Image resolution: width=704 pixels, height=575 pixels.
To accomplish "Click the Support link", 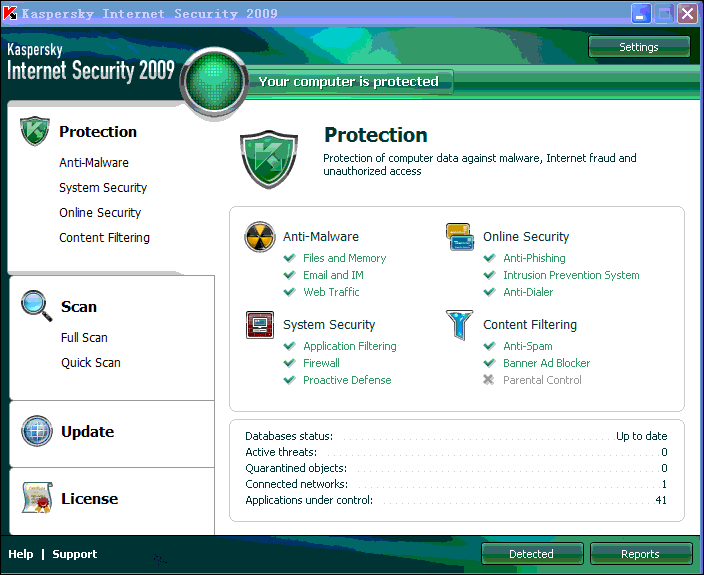I will point(75,554).
